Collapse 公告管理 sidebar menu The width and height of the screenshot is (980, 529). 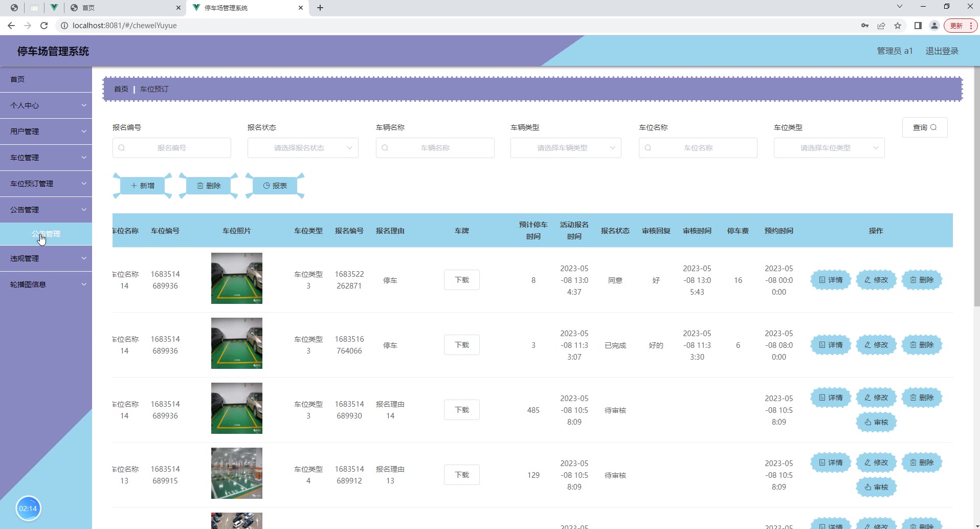[46, 210]
